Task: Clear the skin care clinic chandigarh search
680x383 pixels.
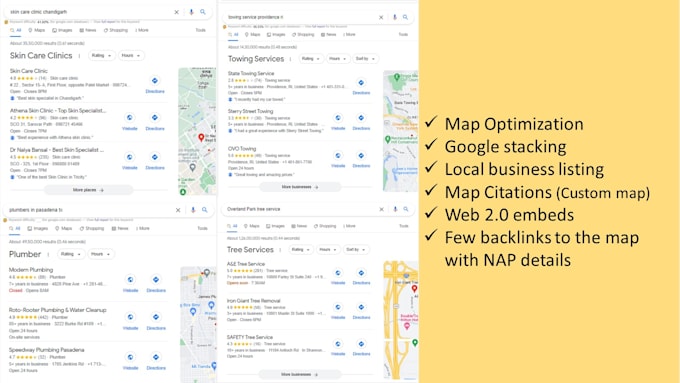Action: click(x=177, y=12)
